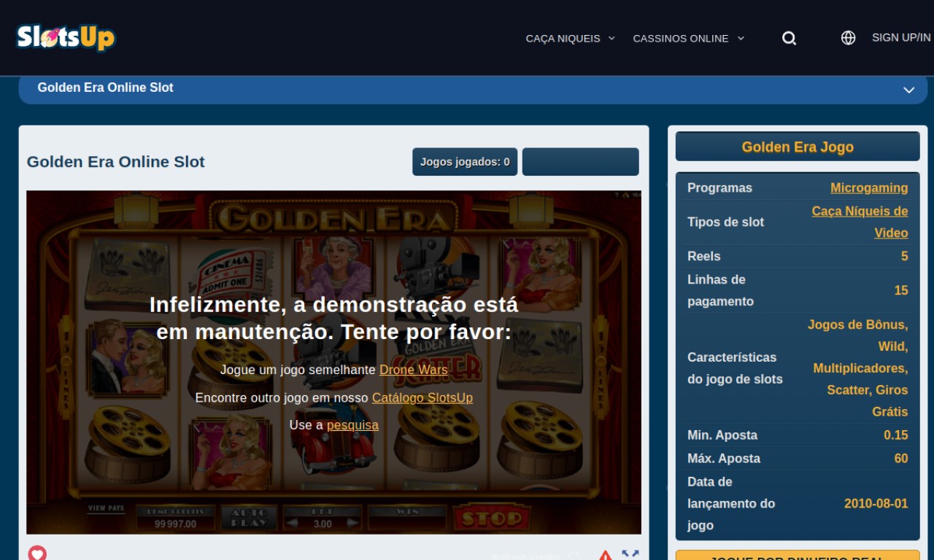The height and width of the screenshot is (560, 934).
Task: Open the Microgaming provider link
Action: coord(869,188)
